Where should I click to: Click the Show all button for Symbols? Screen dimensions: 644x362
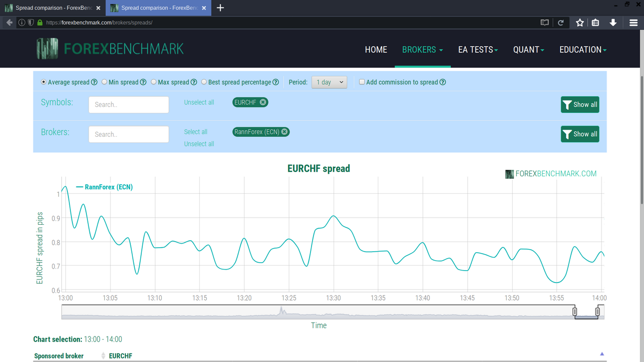click(x=580, y=105)
